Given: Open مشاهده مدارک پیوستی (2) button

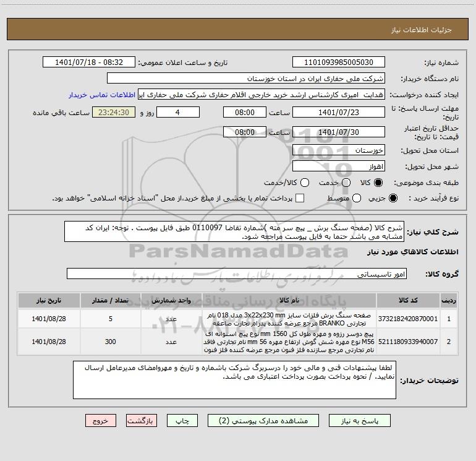Looking at the screenshot, I should tap(263, 421).
